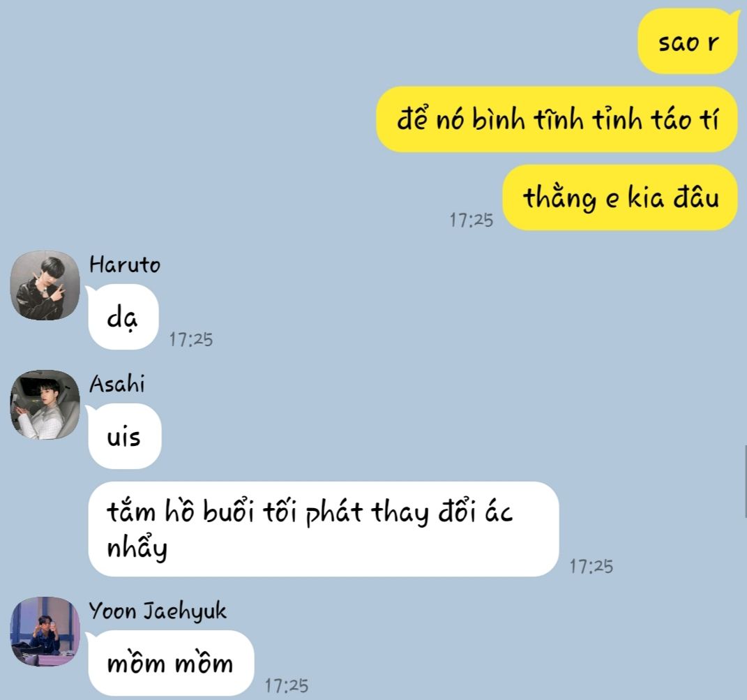Click the Asahi sender name
Image resolution: width=747 pixels, height=700 pixels.
click(116, 383)
